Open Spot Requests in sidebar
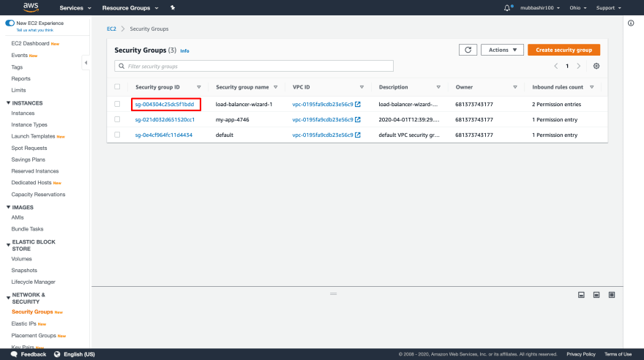The width and height of the screenshot is (644, 360). (29, 149)
